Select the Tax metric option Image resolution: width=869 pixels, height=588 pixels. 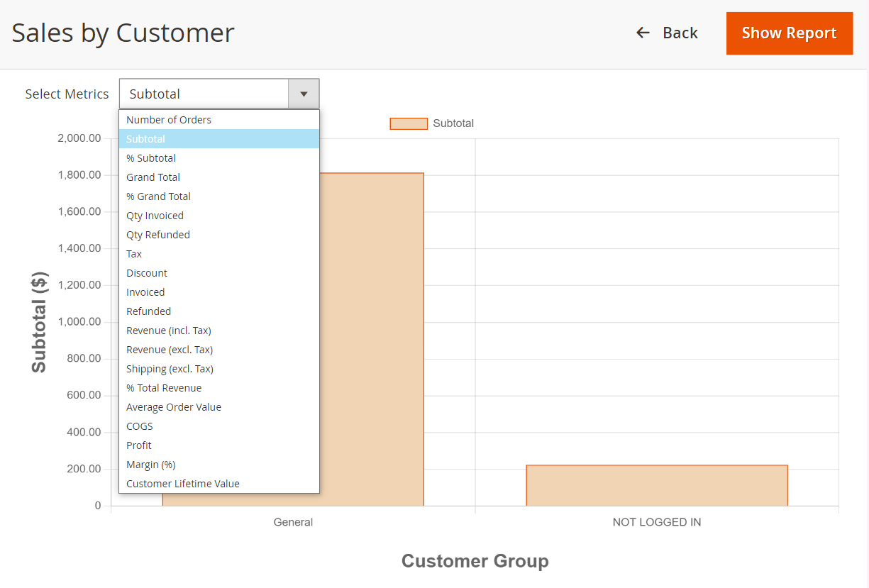pyautogui.click(x=219, y=254)
